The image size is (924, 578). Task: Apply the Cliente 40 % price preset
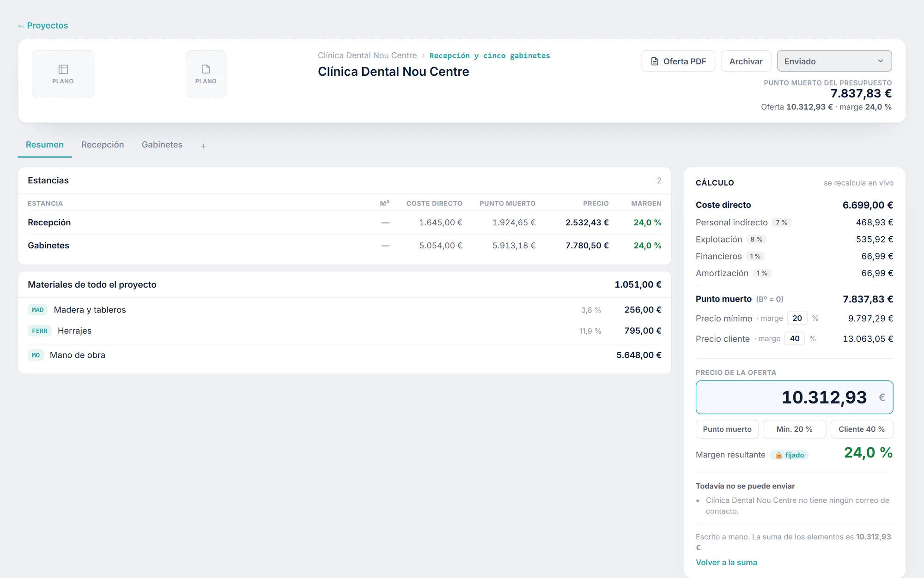862,429
